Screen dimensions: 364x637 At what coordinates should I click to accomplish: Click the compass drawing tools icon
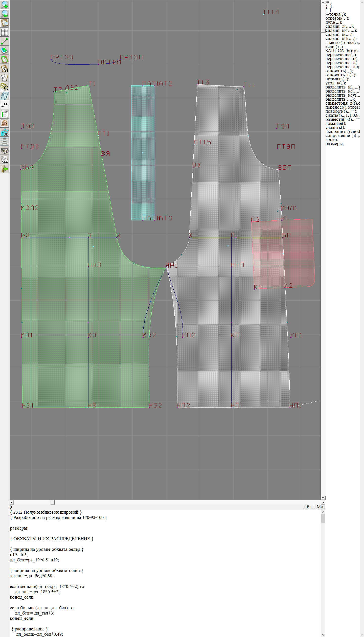[5, 78]
